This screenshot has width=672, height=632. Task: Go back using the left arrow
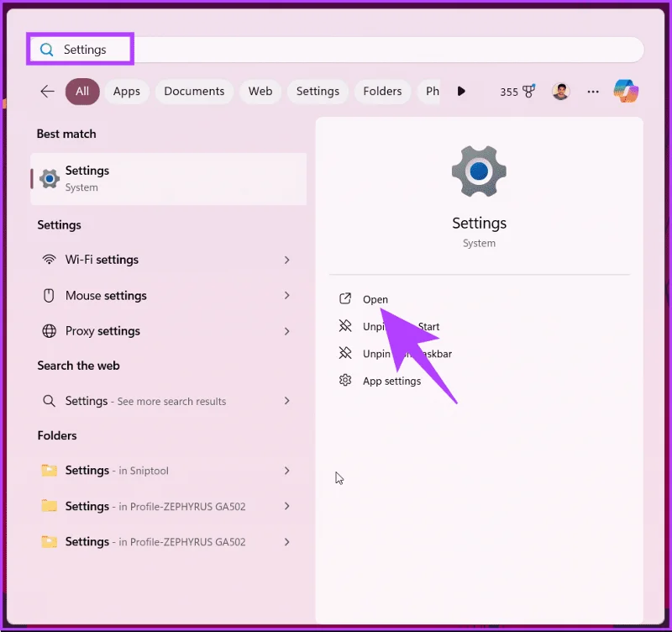pos(47,92)
